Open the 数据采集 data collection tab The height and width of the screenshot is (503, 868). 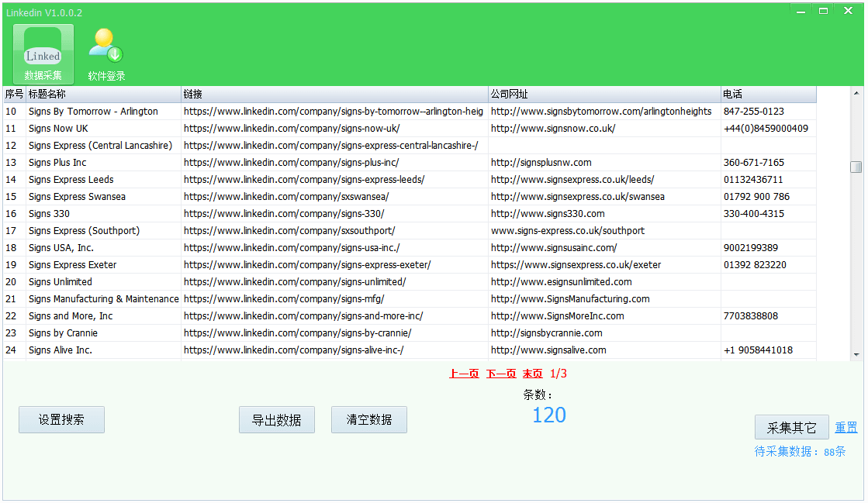43,54
